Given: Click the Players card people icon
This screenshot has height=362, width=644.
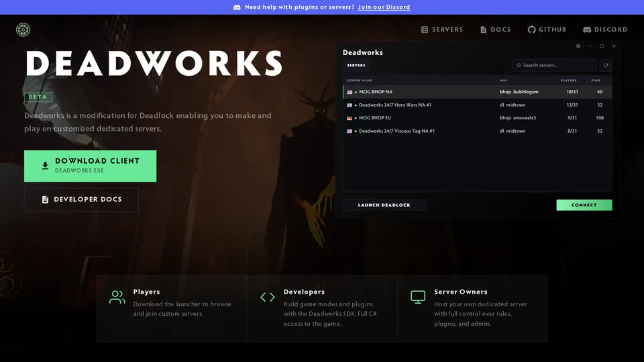Looking at the screenshot, I should 117,297.
